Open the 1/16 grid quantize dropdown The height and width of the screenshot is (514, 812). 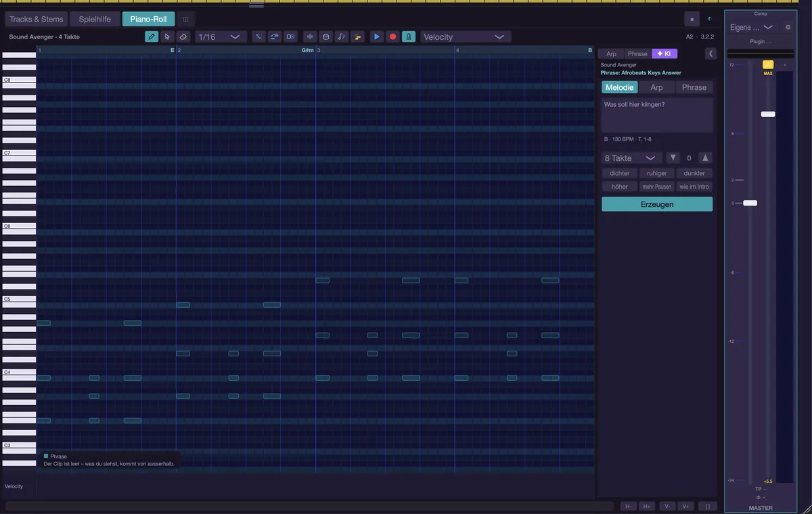point(220,37)
